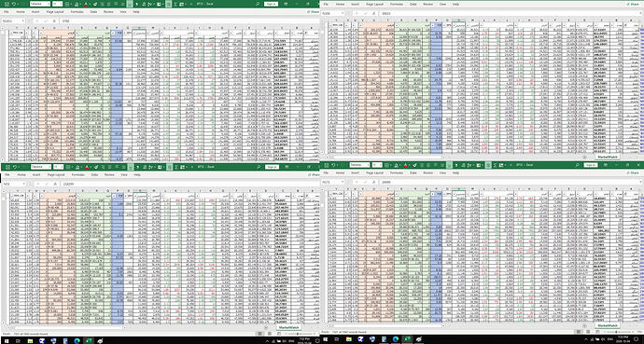644x344 pixels.
Task: Click Share in bottom-right Excel window
Action: click(x=634, y=173)
